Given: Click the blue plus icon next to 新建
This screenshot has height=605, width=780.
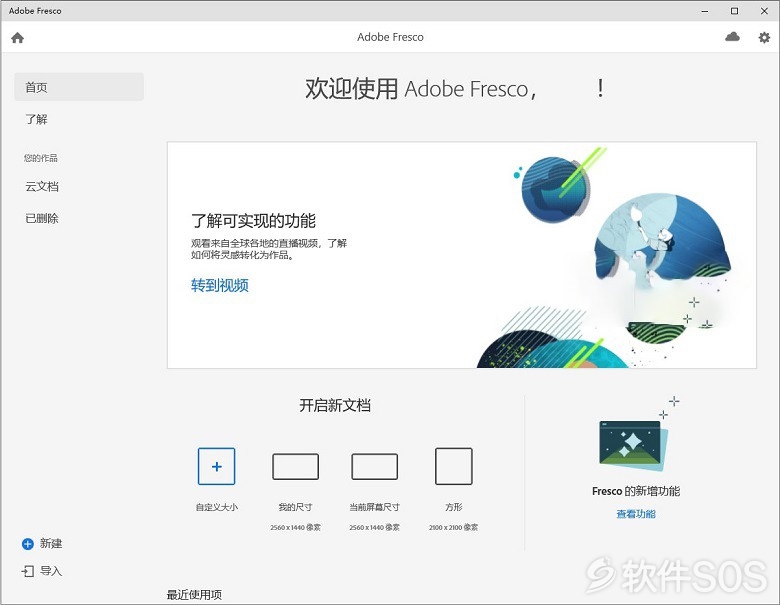Looking at the screenshot, I should tap(28, 544).
